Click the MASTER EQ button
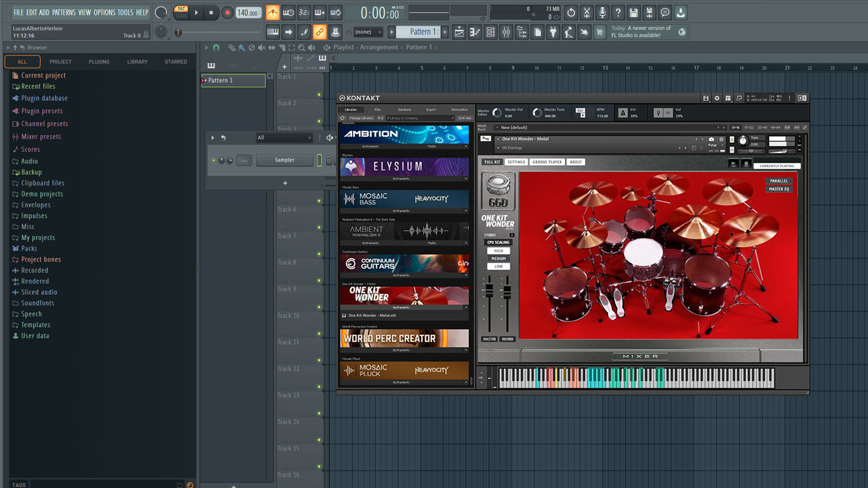This screenshot has height=488, width=868. click(x=779, y=189)
